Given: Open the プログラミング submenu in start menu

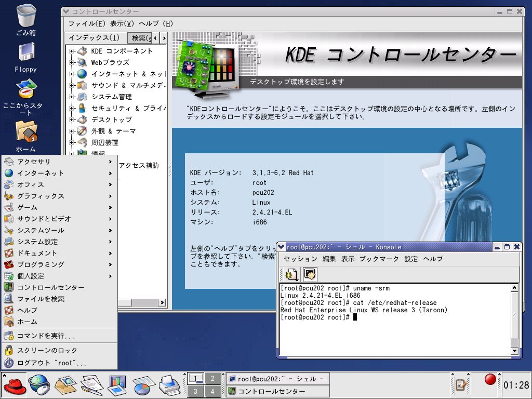Looking at the screenshot, I should click(x=59, y=264).
